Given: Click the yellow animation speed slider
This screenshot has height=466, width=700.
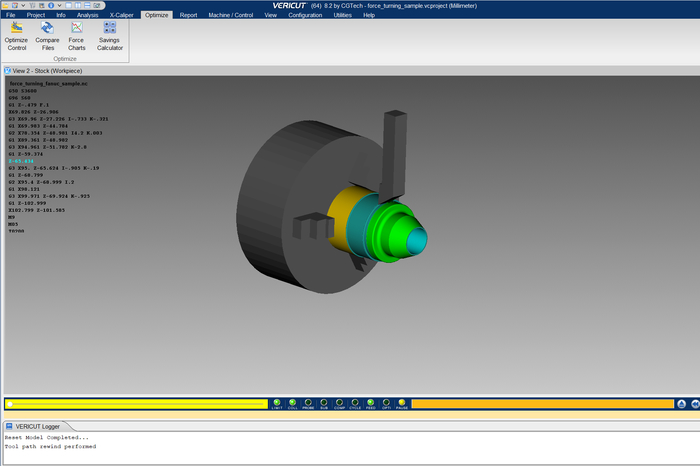Looking at the screenshot, I should (x=136, y=404).
